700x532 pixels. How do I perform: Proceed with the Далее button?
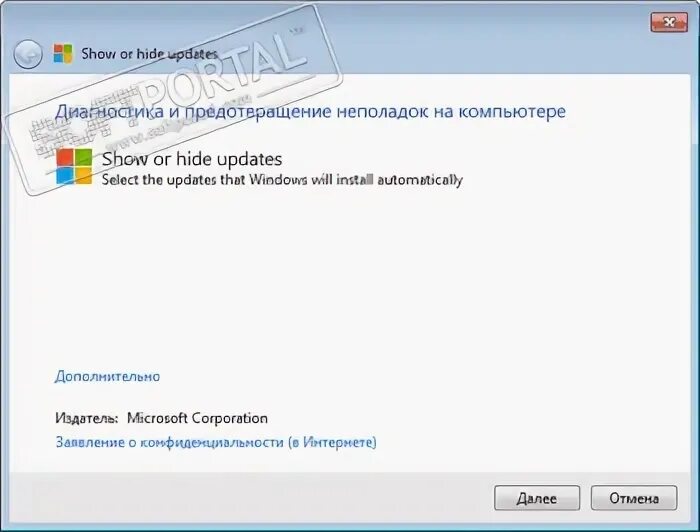(537, 498)
